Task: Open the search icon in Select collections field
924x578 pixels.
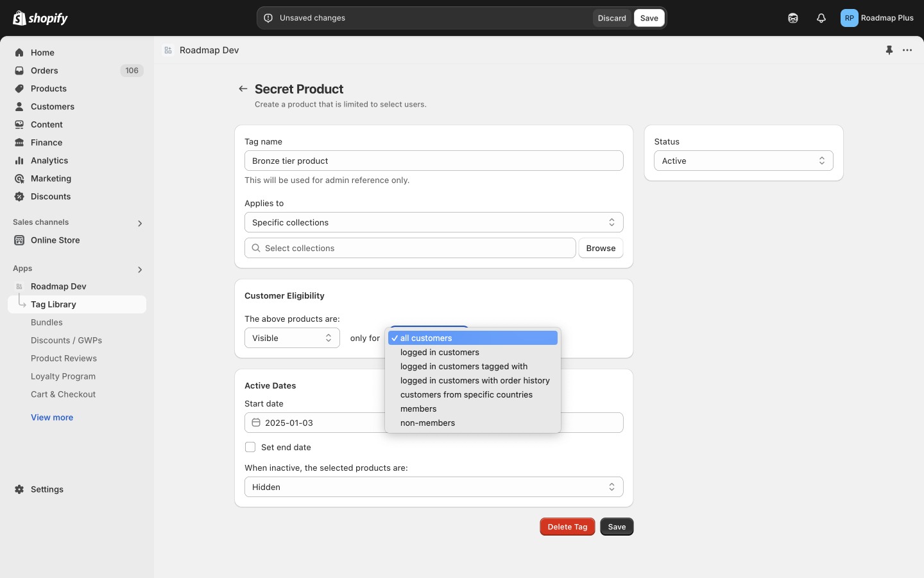Action: click(x=256, y=248)
